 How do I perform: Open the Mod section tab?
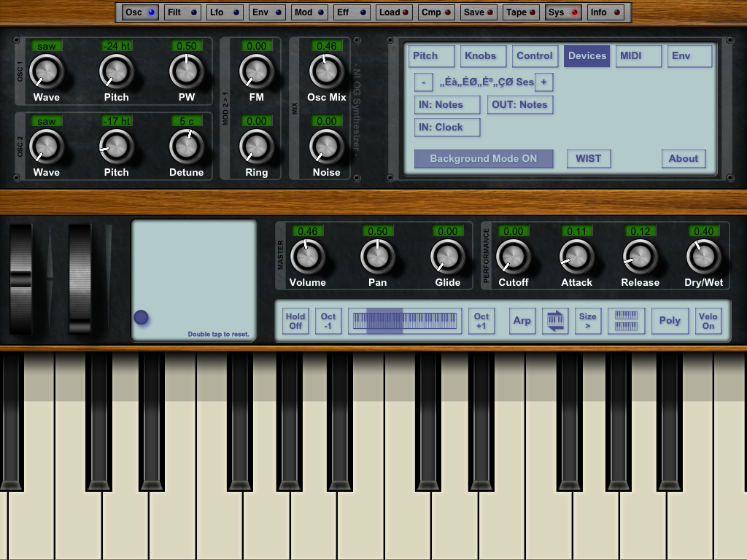click(x=309, y=12)
